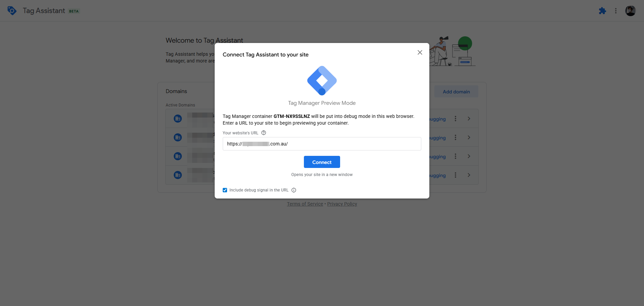Click the blue Connect button
The width and height of the screenshot is (644, 306).
(x=322, y=162)
